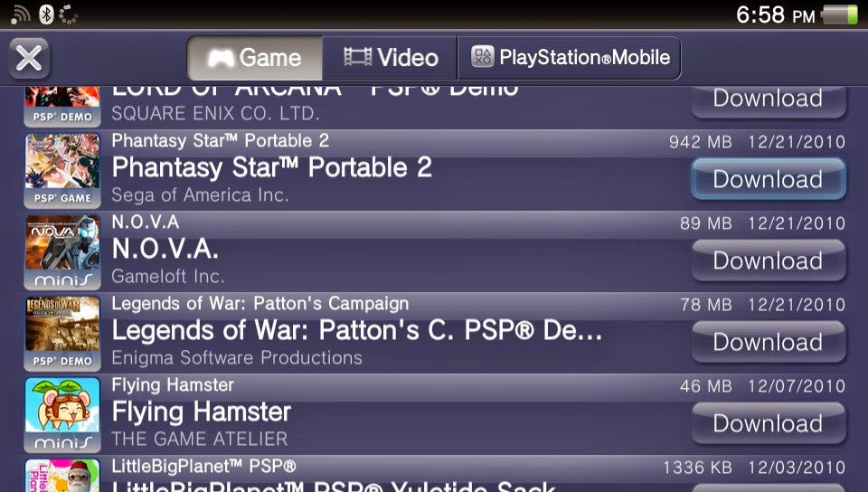The image size is (868, 492).
Task: Download N.O.V.A. by Gameloft
Action: (x=769, y=260)
